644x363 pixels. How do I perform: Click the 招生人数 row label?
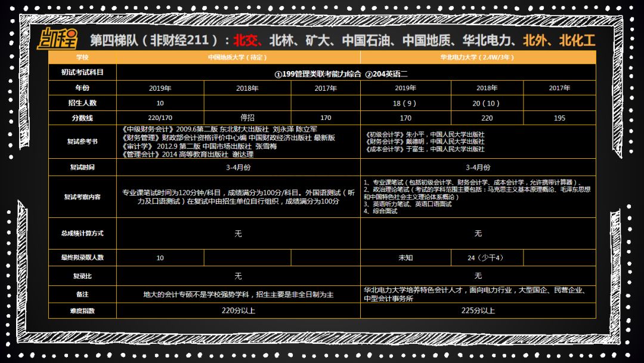pos(82,103)
